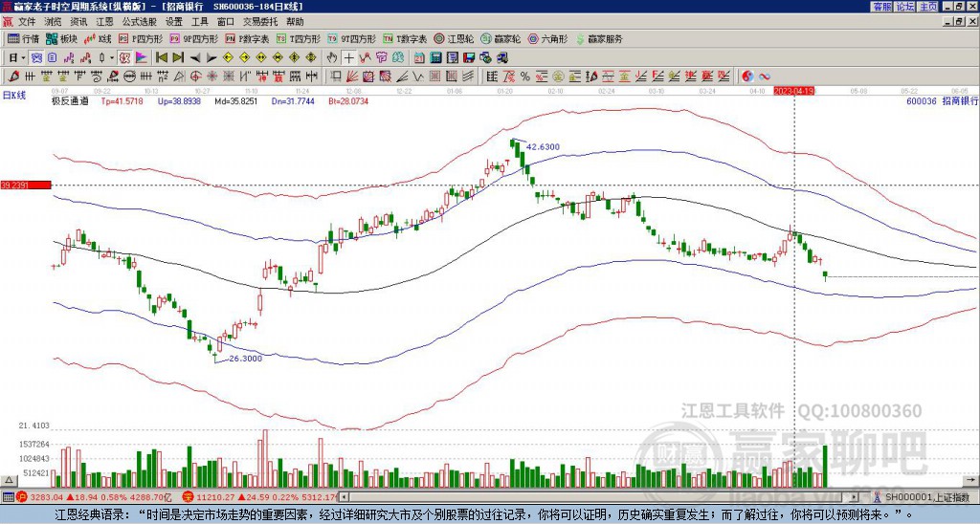Click the Tp=41.5718 indicator value
Viewport: 980px width, 524px height.
tap(122, 100)
